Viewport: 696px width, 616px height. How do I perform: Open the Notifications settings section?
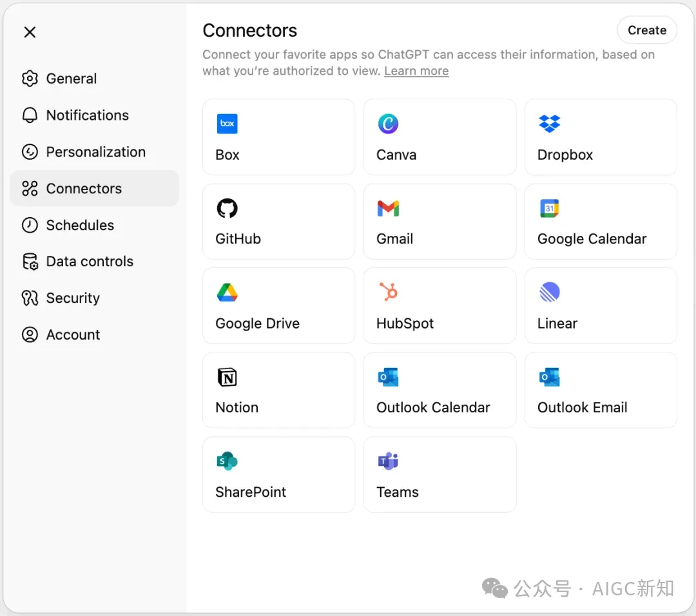87,115
